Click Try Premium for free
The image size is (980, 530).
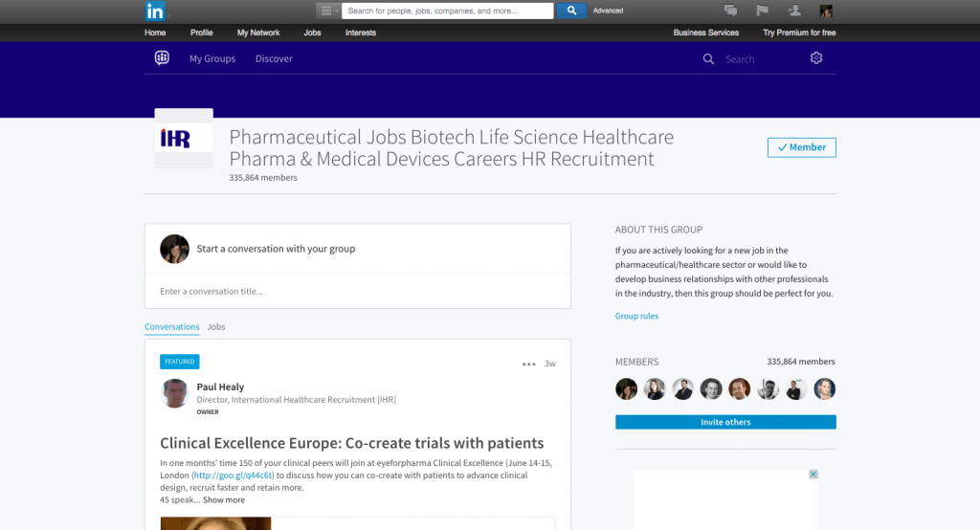click(x=799, y=33)
